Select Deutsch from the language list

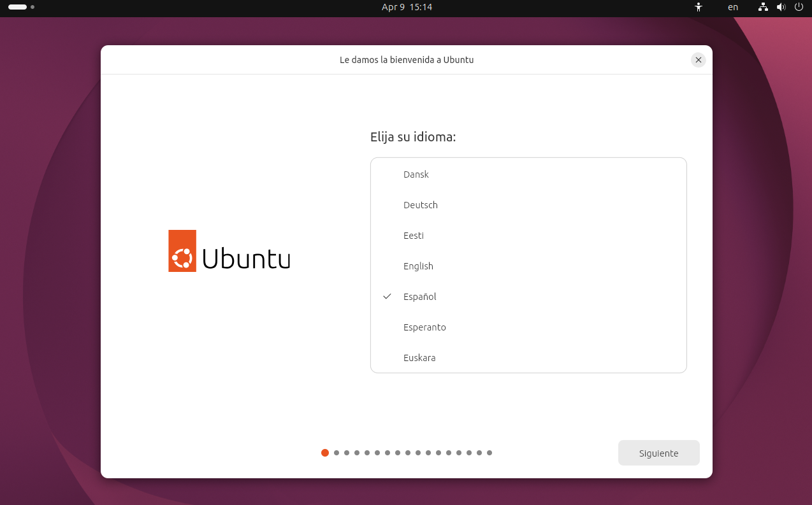coord(421,205)
